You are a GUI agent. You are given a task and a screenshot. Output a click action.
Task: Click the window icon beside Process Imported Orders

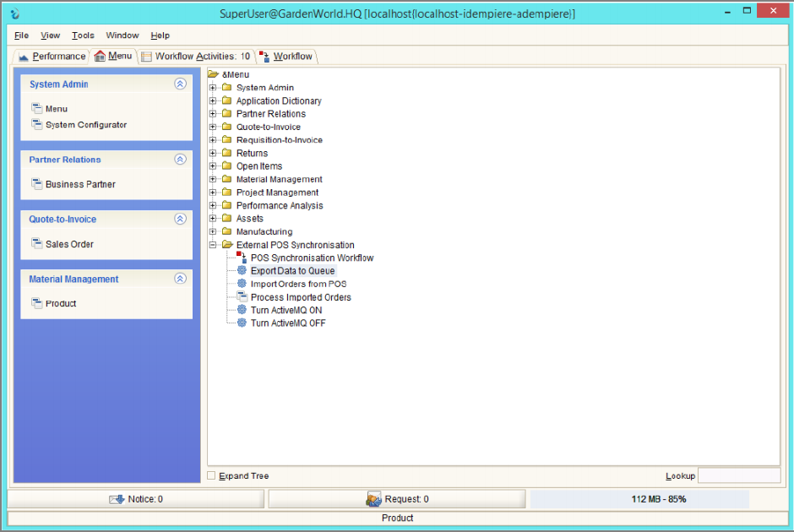(242, 297)
